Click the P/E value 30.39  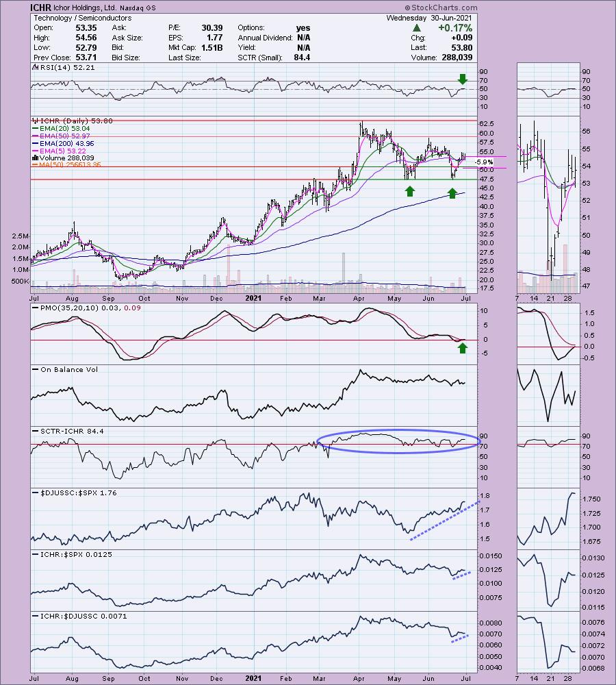[211, 28]
